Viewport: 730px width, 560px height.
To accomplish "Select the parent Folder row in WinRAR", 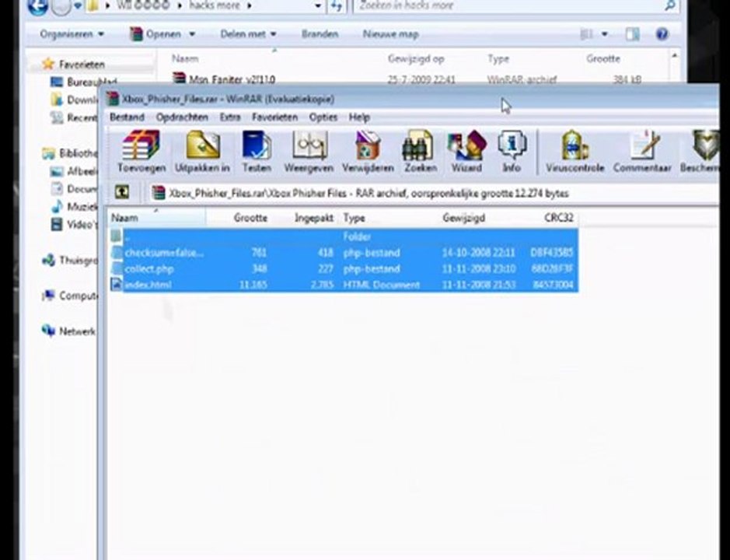I will (x=344, y=236).
